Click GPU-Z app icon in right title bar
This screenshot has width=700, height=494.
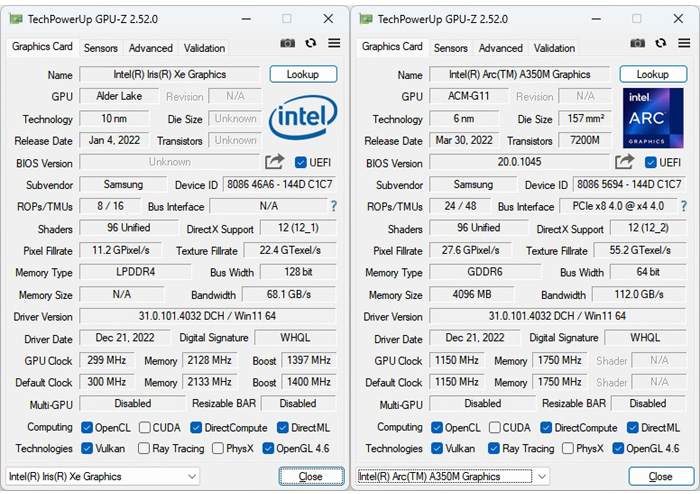pos(366,19)
